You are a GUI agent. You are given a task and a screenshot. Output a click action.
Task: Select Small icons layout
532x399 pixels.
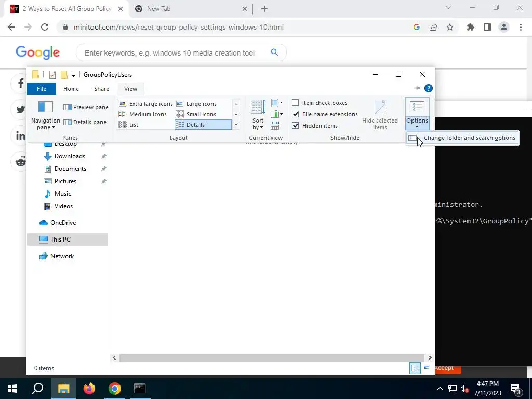click(x=196, y=114)
